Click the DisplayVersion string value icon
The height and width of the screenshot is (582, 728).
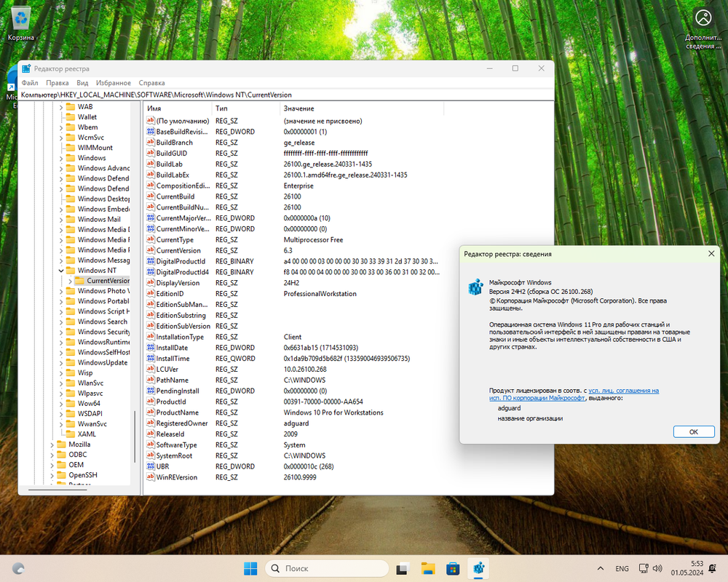coord(151,283)
